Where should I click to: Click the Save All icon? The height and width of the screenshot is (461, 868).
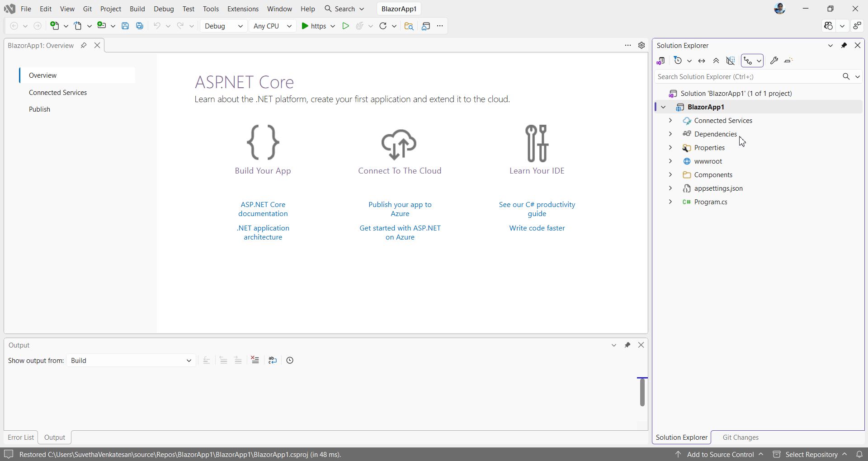coord(140,26)
